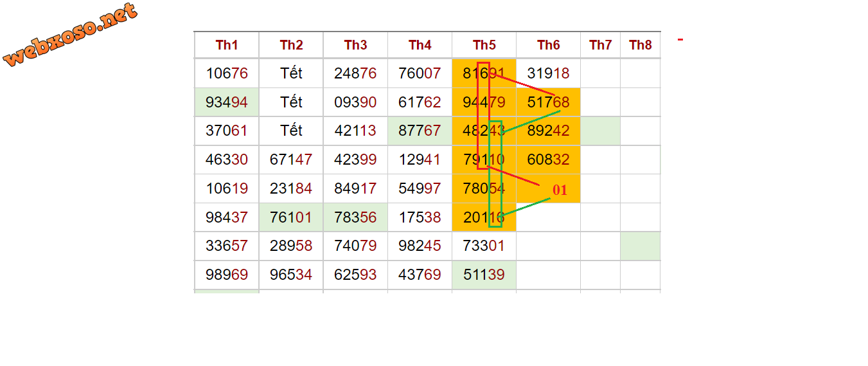Click the webxoso.net logo watermark
Screen dimensions: 868x366
pyautogui.click(x=70, y=35)
